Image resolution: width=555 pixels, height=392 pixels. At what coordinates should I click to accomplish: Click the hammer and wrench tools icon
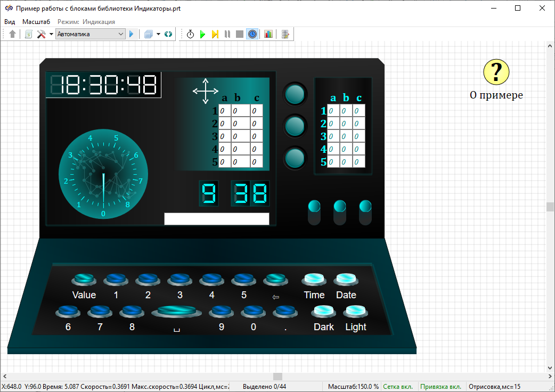[41, 34]
